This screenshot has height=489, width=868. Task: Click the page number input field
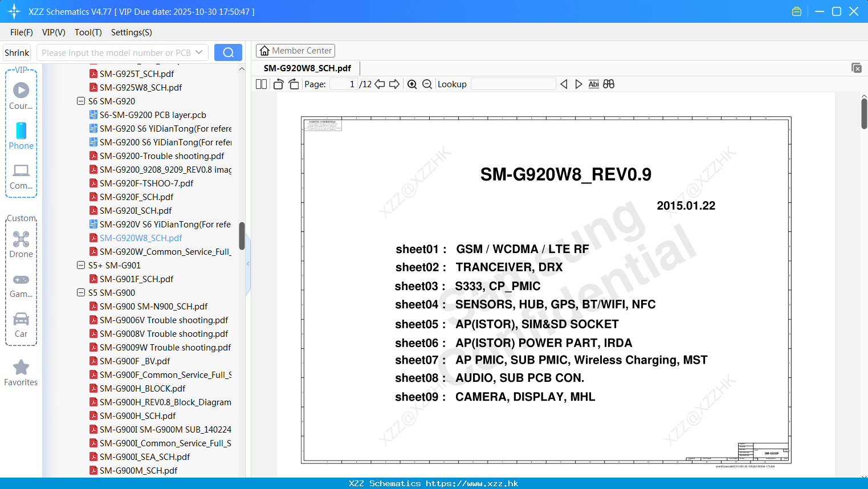pyautogui.click(x=344, y=84)
